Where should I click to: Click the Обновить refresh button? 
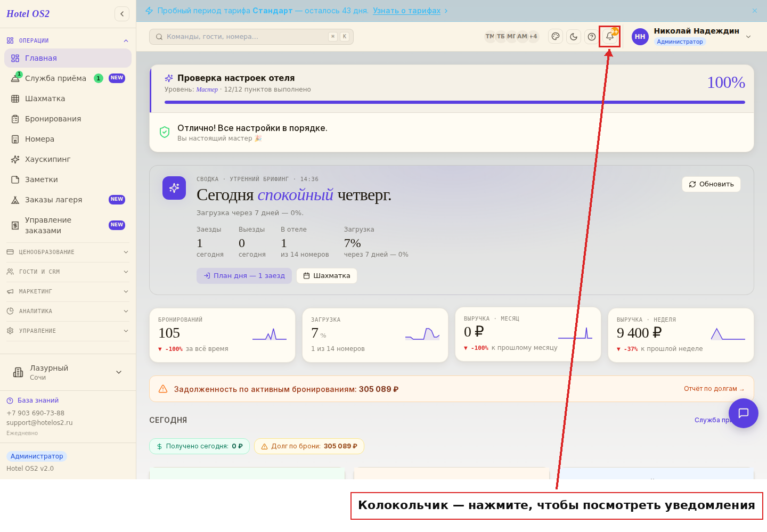coord(711,184)
